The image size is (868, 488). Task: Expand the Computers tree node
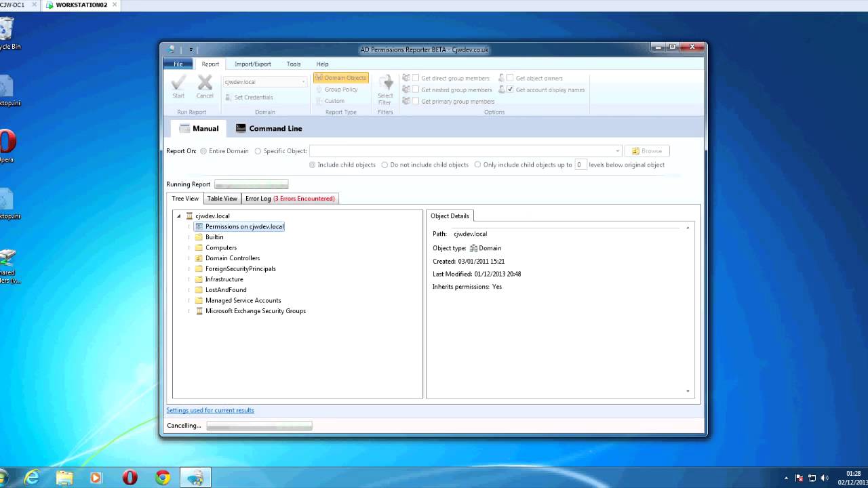[189, 248]
